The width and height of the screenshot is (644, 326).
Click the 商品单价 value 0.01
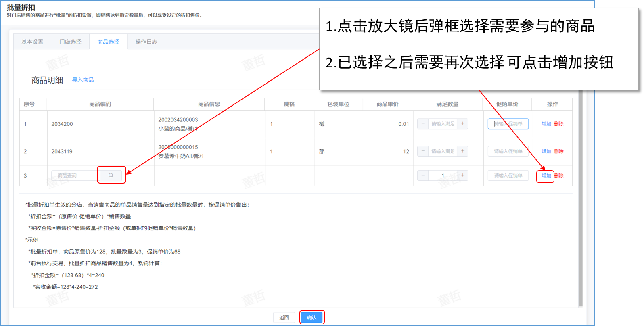404,124
